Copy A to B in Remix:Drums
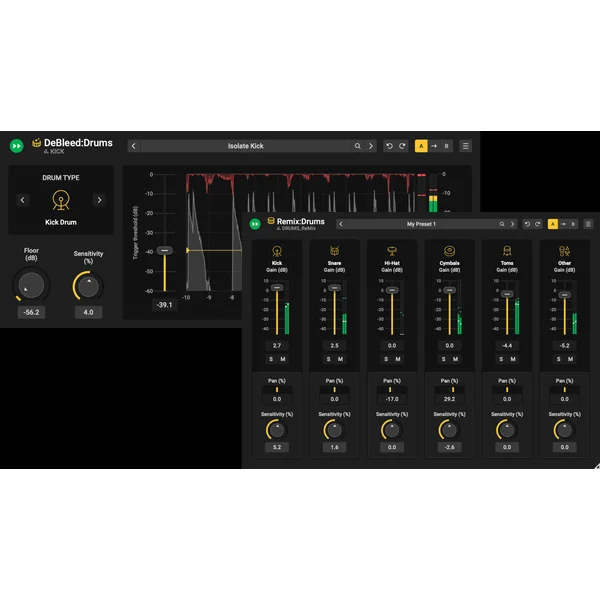 (x=563, y=224)
